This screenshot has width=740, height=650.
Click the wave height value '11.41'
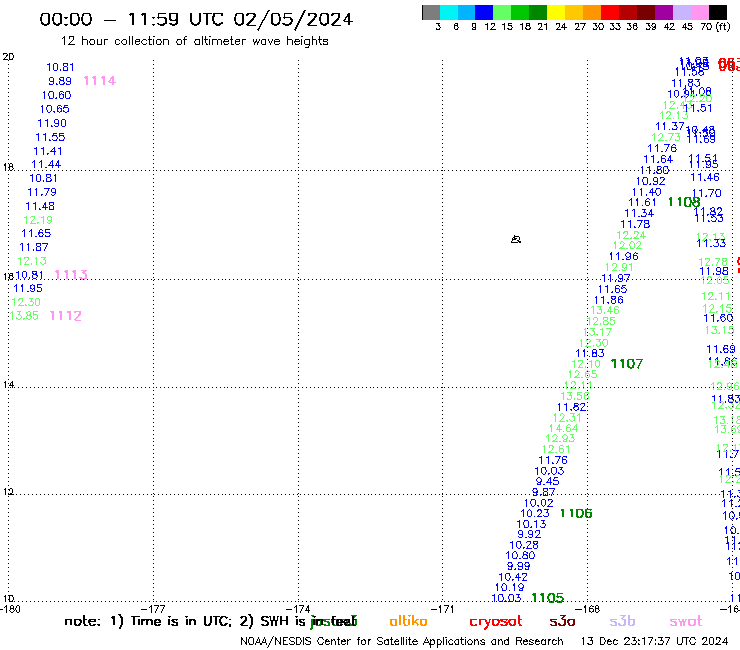[x=48, y=151]
